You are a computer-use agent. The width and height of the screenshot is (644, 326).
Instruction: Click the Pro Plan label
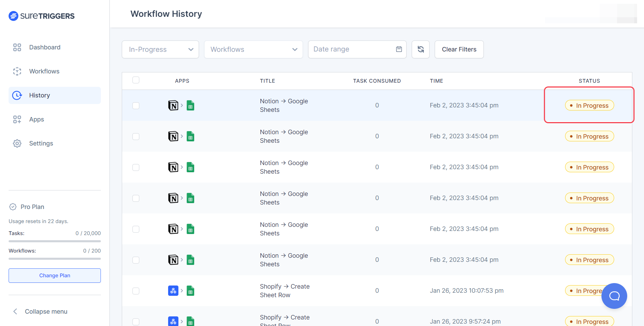click(x=32, y=207)
